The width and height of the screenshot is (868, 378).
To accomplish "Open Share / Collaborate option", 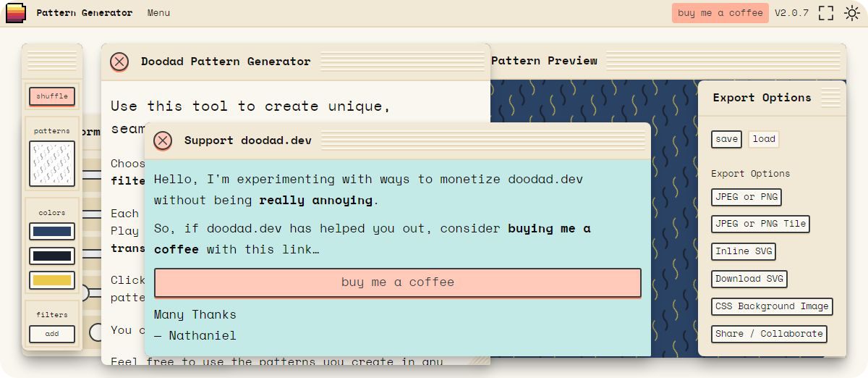I will click(x=769, y=334).
